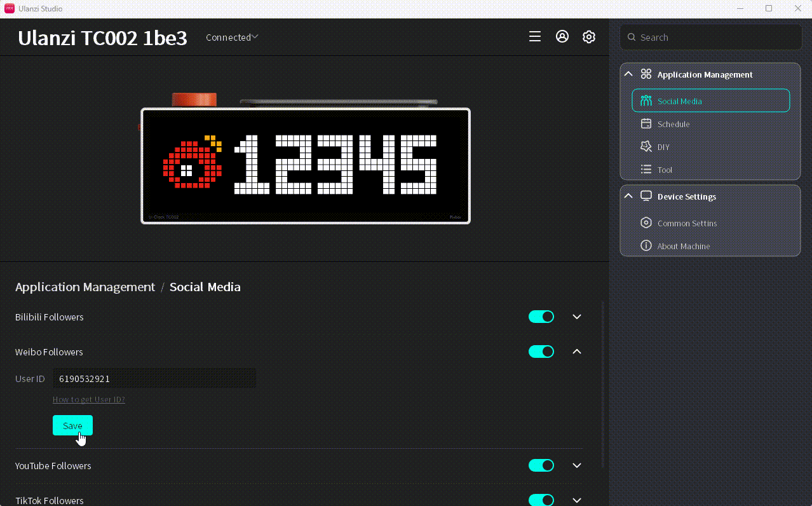Click the Search box
This screenshot has height=506, width=812.
click(x=711, y=38)
